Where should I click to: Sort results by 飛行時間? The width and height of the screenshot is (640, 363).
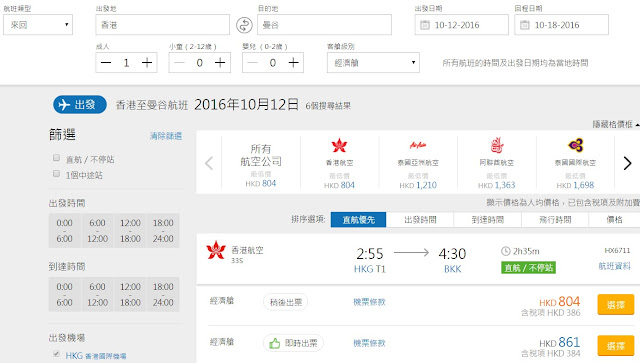[555, 220]
